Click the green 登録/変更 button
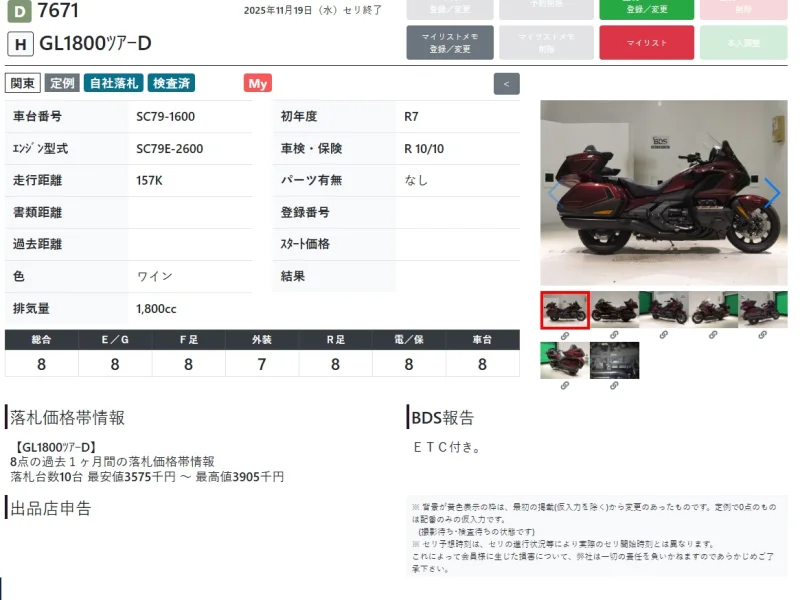The image size is (800, 600). 646,10
